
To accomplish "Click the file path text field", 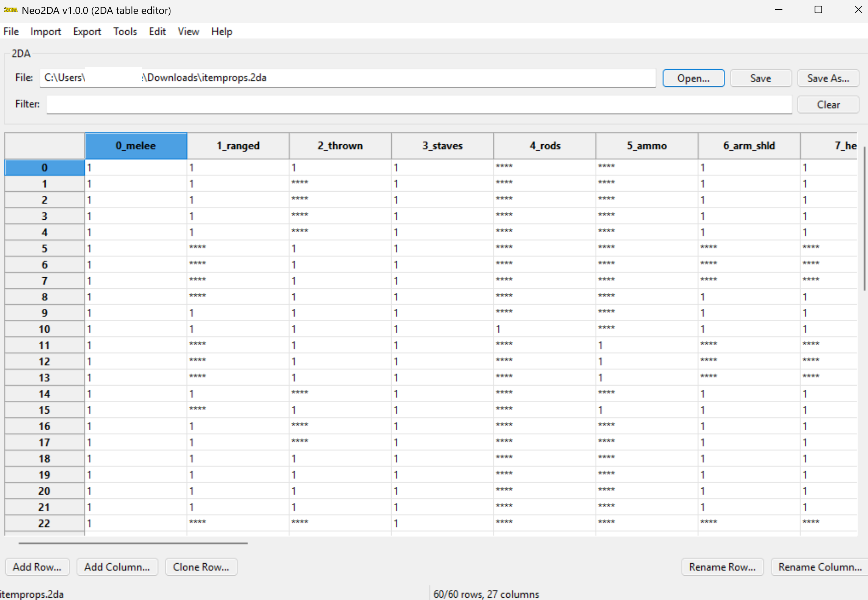I will pyautogui.click(x=348, y=78).
